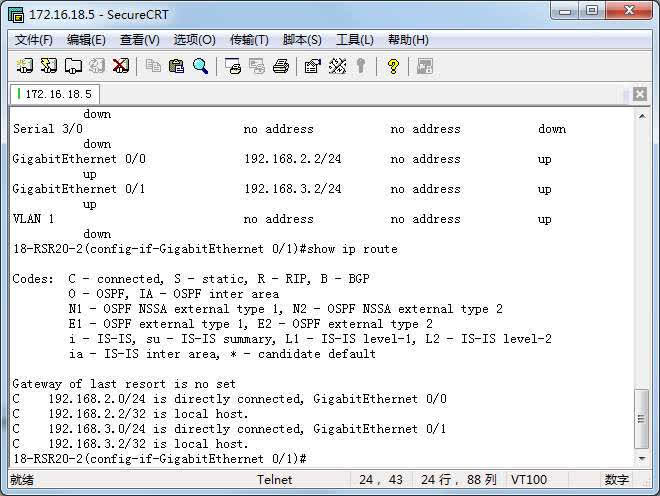Viewport: 660px width, 496px height.
Task: Click the Global Options tools icon
Action: click(x=337, y=66)
